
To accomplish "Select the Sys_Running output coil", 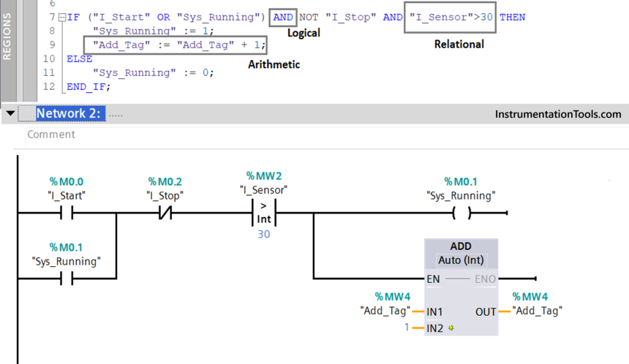I will [462, 213].
